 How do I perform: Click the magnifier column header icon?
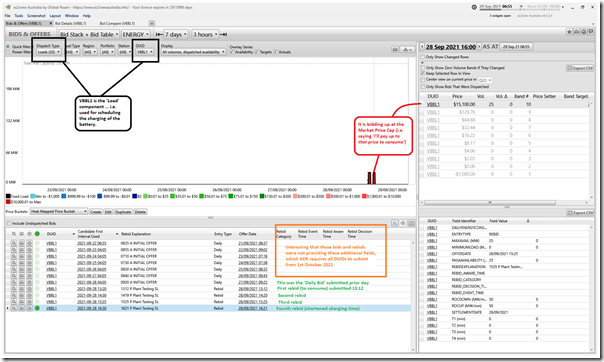click(x=14, y=234)
